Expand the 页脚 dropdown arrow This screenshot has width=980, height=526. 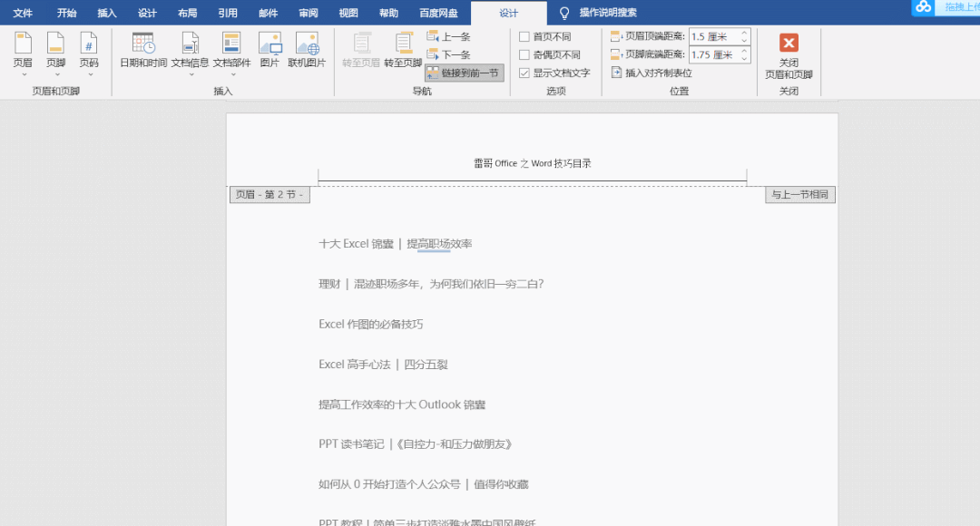pyautogui.click(x=56, y=74)
